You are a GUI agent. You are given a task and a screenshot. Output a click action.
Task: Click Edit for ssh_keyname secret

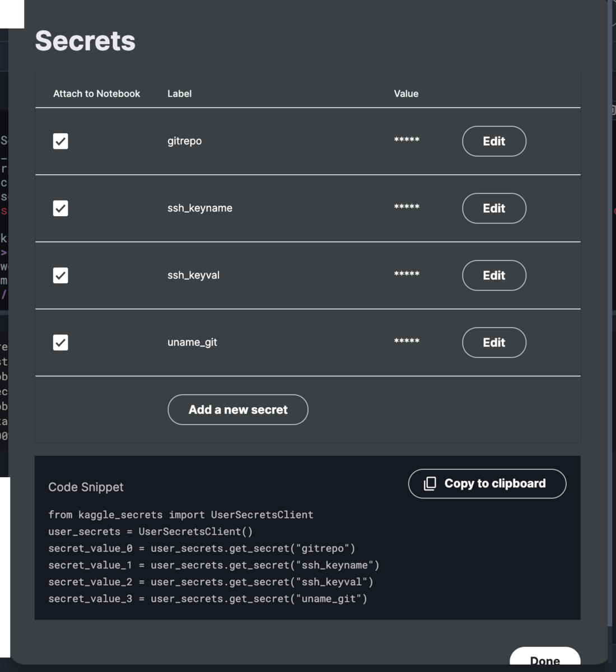(494, 208)
